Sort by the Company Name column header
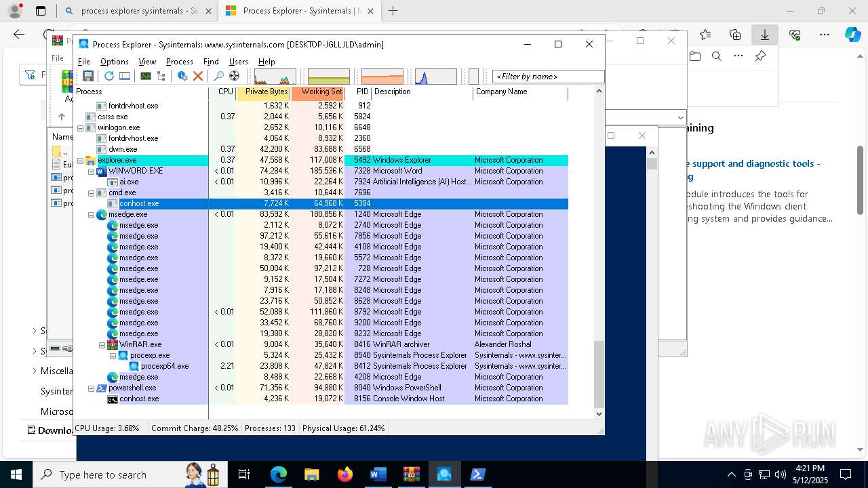The image size is (868, 488). [520, 92]
